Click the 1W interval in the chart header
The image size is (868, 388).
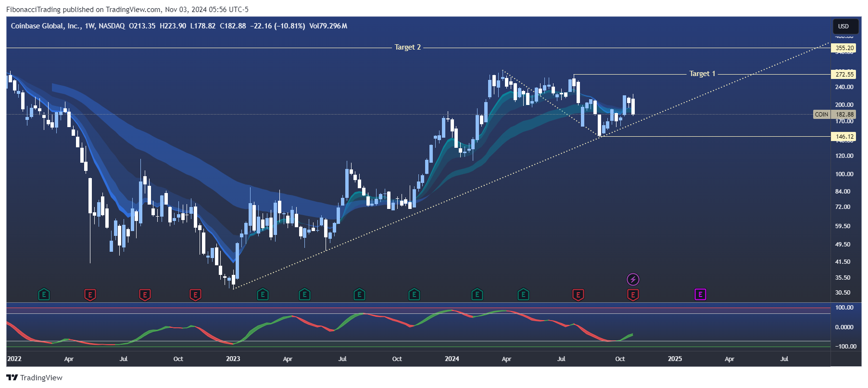(x=89, y=26)
